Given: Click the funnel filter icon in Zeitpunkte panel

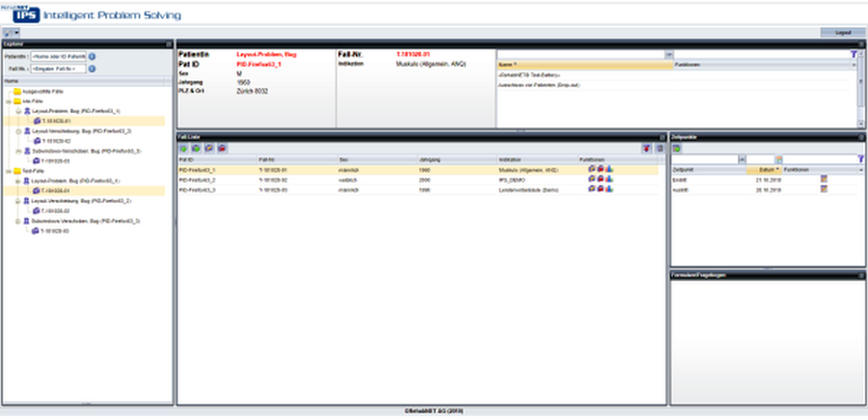Looking at the screenshot, I should coord(859,158).
